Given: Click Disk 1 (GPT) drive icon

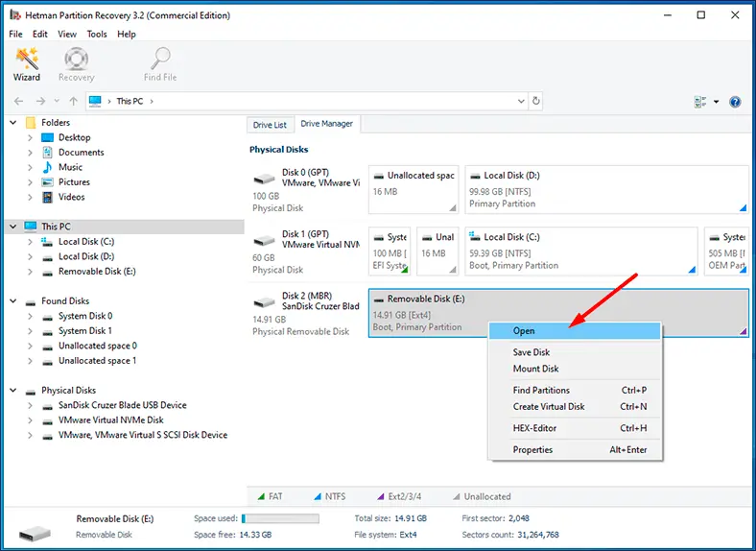Looking at the screenshot, I should [x=264, y=240].
